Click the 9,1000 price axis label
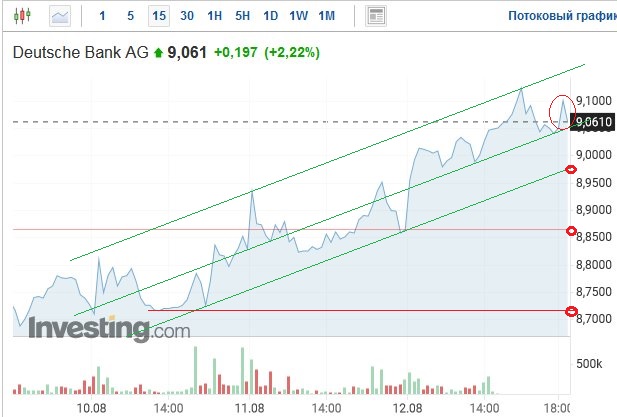This screenshot has width=617, height=417. point(594,101)
